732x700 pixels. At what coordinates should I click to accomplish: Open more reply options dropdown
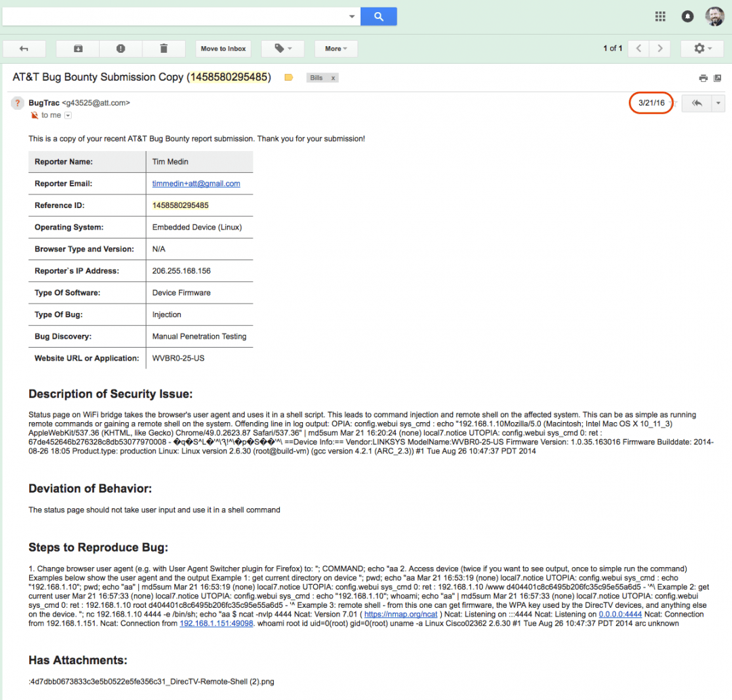pos(718,103)
